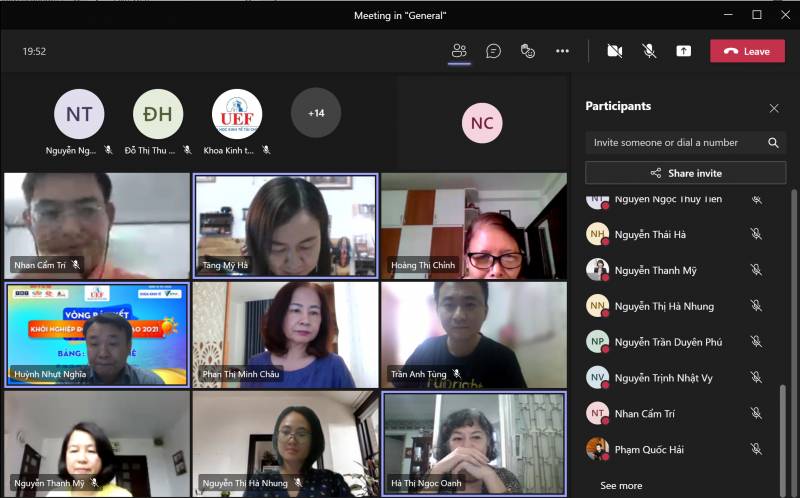This screenshot has height=498, width=800.
Task: Expand the +14 overflow participants bubble
Action: pyautogui.click(x=316, y=113)
